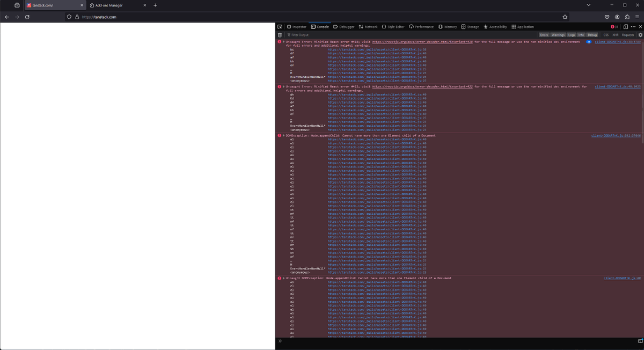The width and height of the screenshot is (644, 350).
Task: Open source location client-DODARTn6.js:38:4789
Action: (618, 41)
